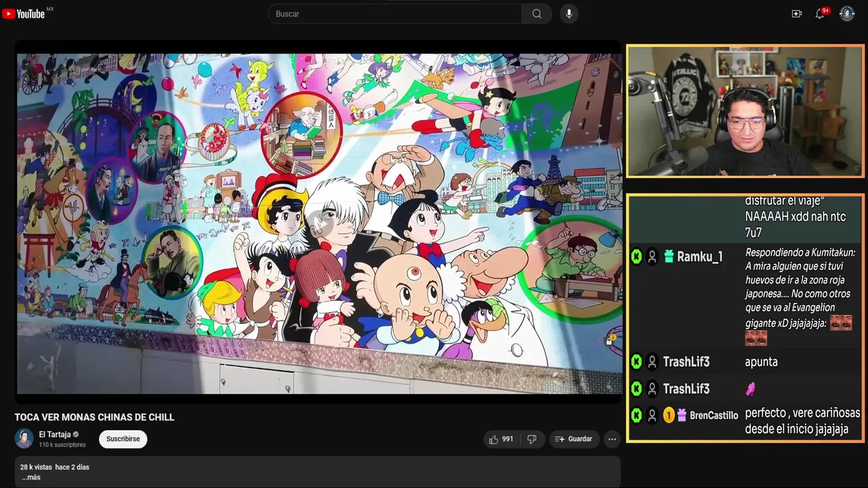Click BrenCastillo username in chat
868x488 pixels.
pyautogui.click(x=713, y=415)
